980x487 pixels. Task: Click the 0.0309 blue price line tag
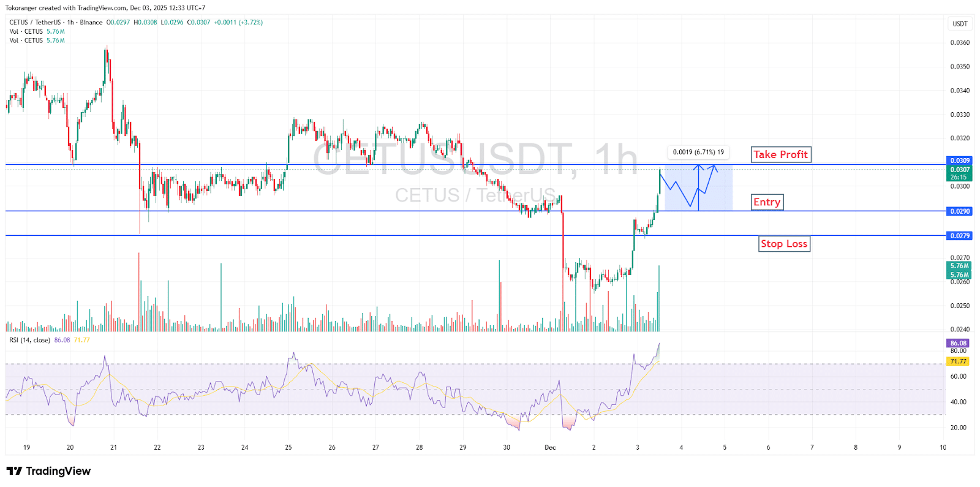(x=960, y=160)
